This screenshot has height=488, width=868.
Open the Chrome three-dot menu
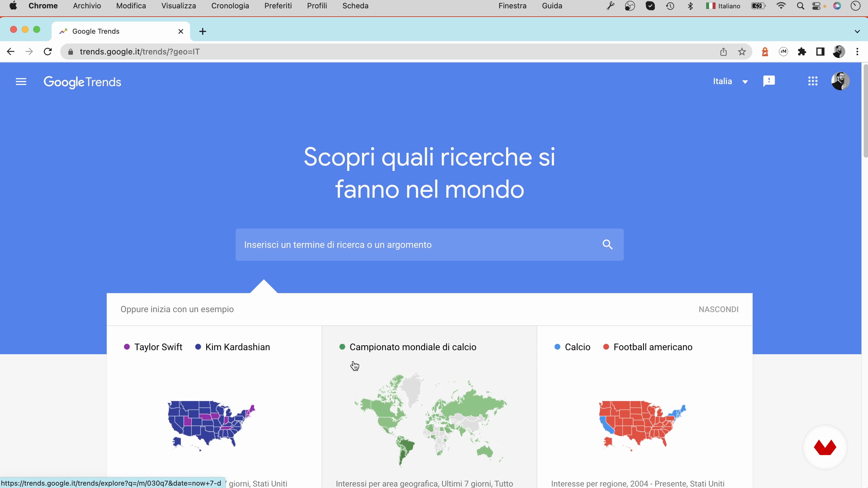pyautogui.click(x=857, y=52)
